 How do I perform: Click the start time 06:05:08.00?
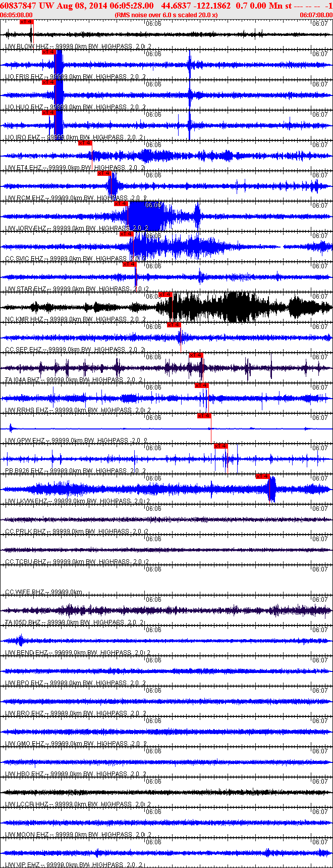16,15
